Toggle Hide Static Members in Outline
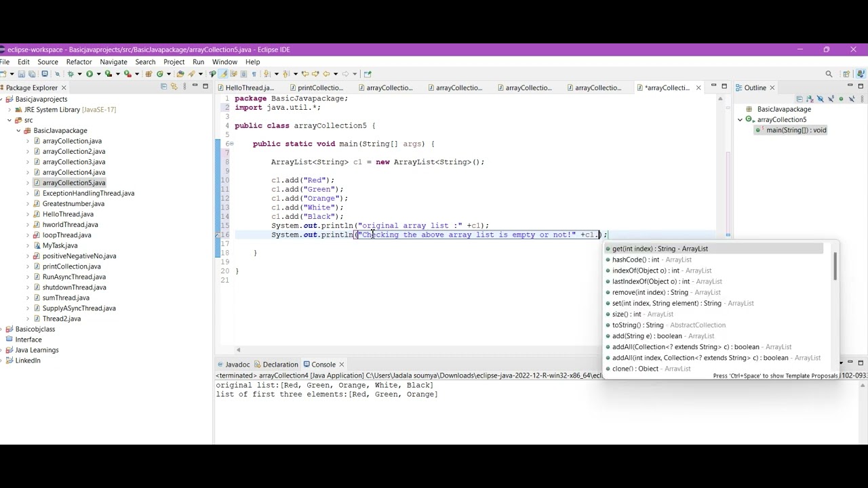Screen dimensions: 868x488 point(831,99)
